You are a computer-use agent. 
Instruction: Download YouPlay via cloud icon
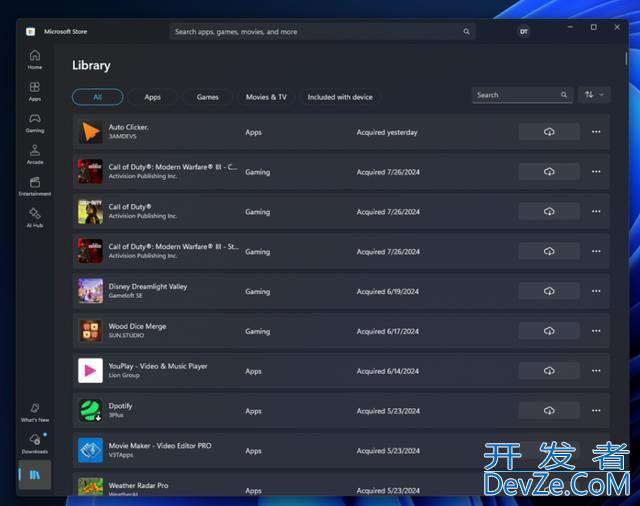pos(549,371)
